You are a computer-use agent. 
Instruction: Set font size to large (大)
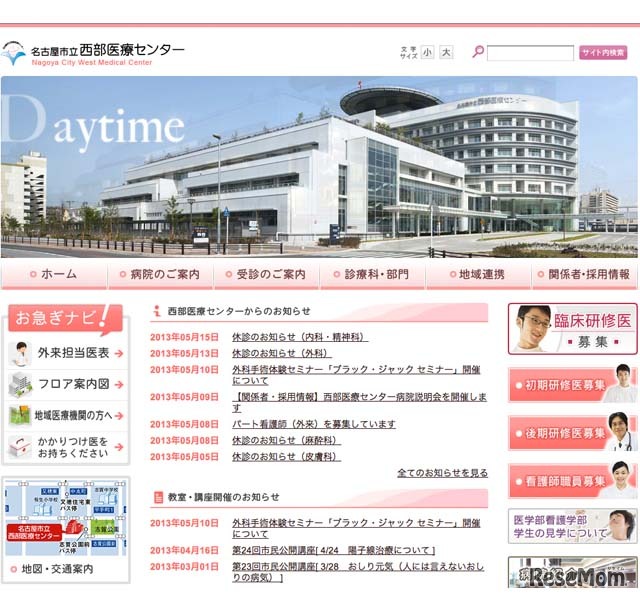(x=446, y=52)
